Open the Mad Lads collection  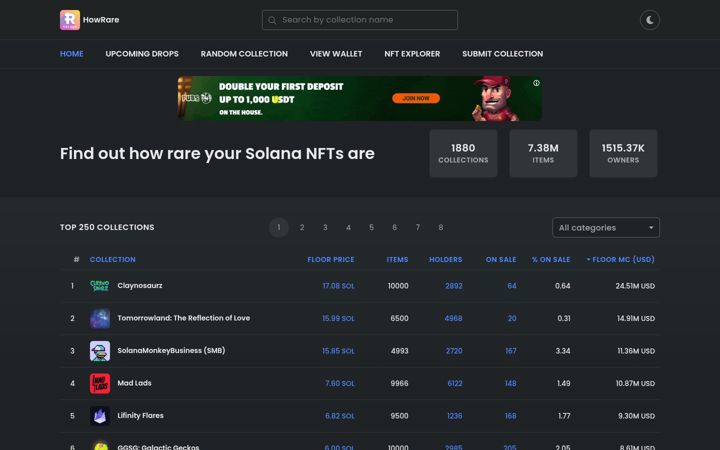(134, 383)
